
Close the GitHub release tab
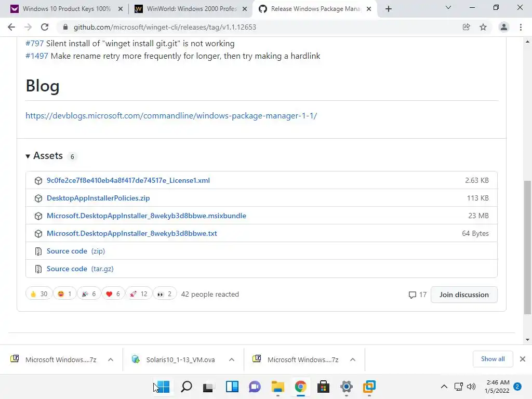[369, 9]
